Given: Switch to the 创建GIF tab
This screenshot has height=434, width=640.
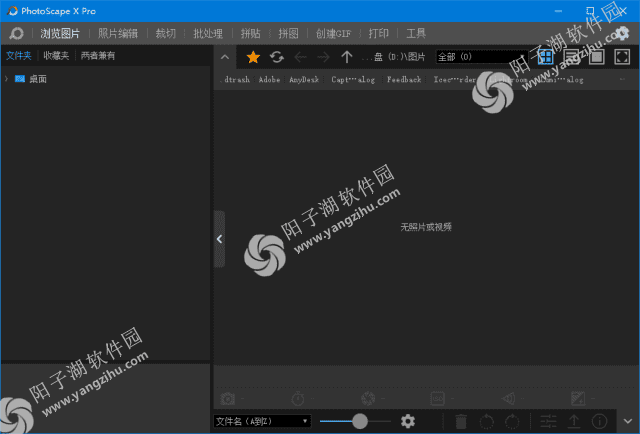Looking at the screenshot, I should (x=333, y=33).
